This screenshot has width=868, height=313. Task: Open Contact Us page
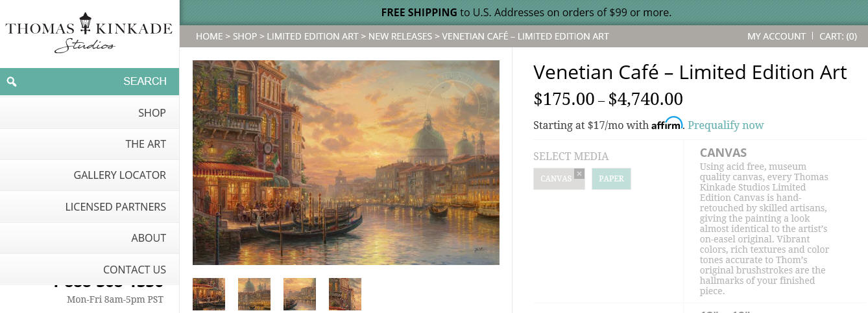[90, 270]
